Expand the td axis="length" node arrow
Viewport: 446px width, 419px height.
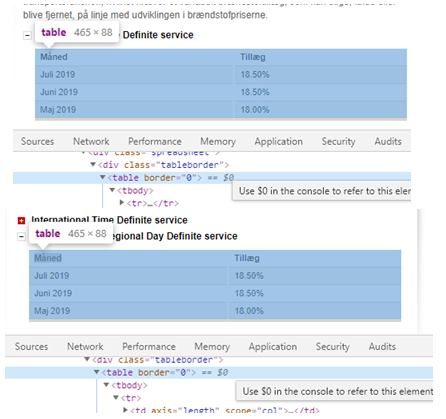click(126, 410)
